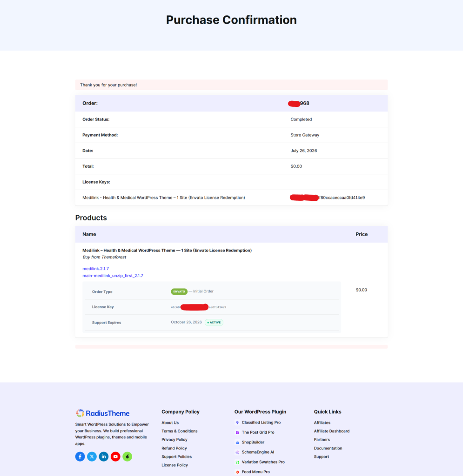
Task: Click the Variation Swatches Pro plugin icon
Action: click(237, 462)
